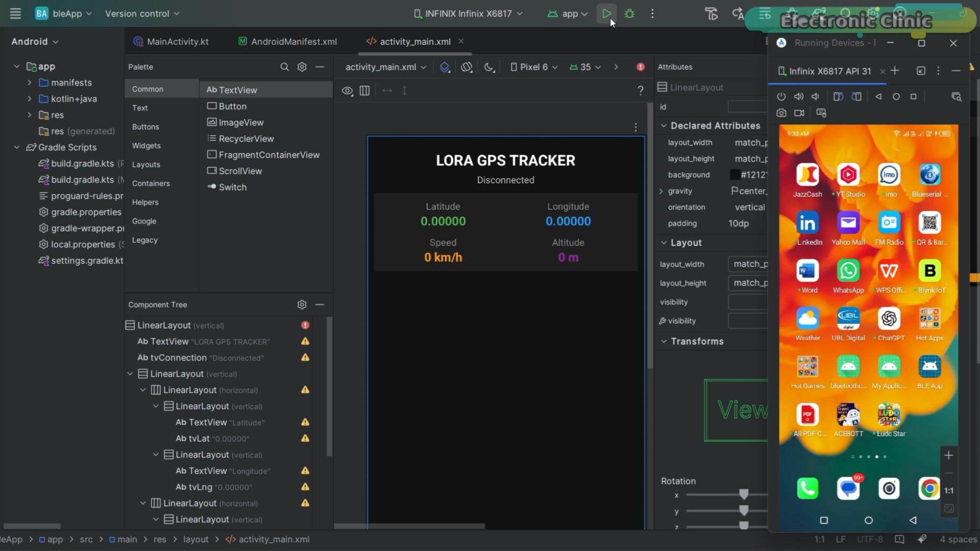Image resolution: width=980 pixels, height=551 pixels.
Task: Raise device volume icon
Action: coord(799,96)
